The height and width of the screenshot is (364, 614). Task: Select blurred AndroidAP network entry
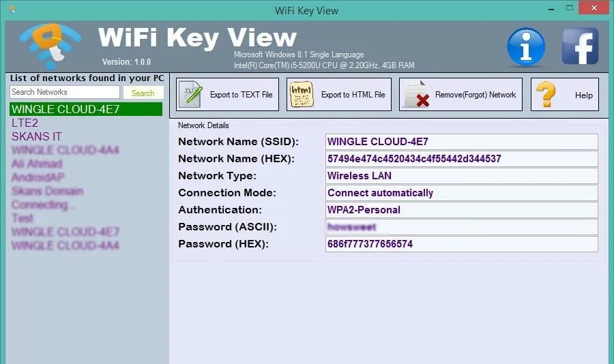[38, 177]
